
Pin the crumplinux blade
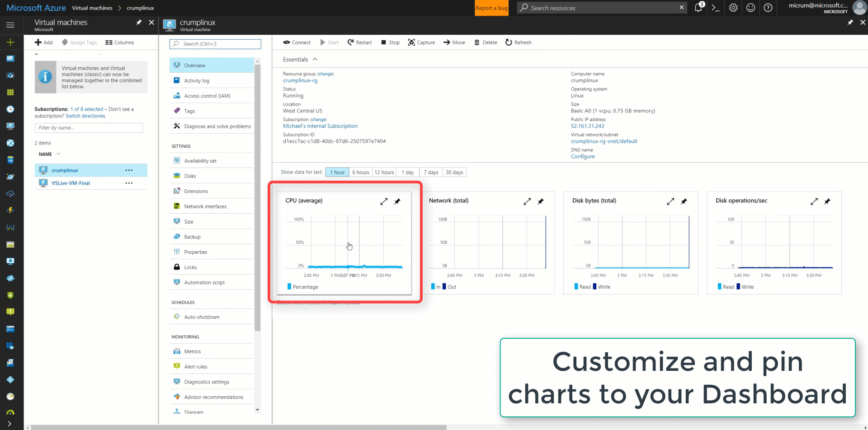[850, 22]
